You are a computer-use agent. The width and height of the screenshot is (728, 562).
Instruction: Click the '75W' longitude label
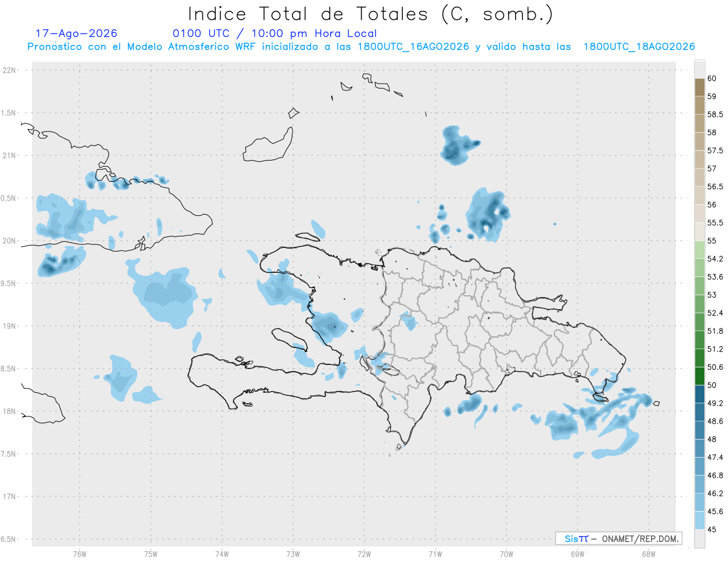151,554
